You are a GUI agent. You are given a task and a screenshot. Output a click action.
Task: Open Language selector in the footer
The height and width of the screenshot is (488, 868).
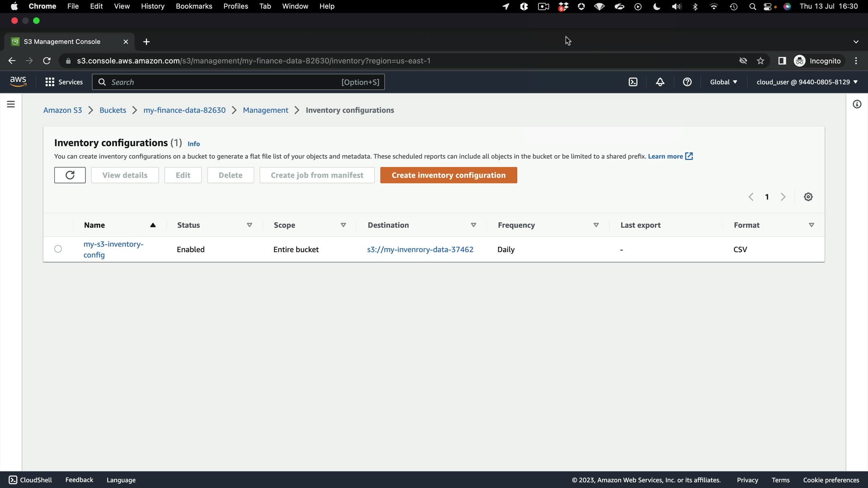[121, 480]
